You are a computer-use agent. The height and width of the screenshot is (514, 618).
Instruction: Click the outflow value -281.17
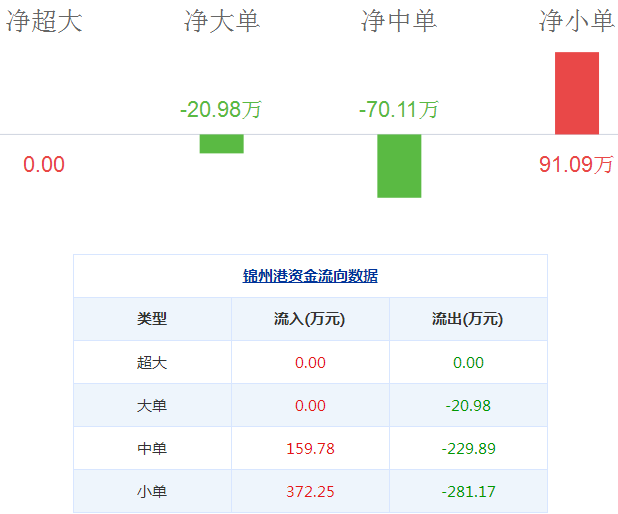(x=468, y=492)
